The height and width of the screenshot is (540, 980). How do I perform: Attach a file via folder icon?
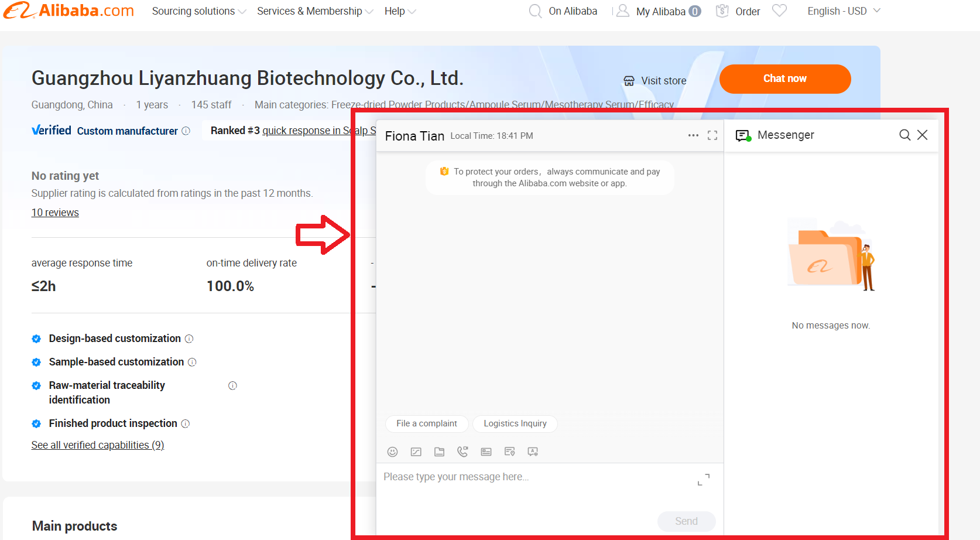(439, 452)
